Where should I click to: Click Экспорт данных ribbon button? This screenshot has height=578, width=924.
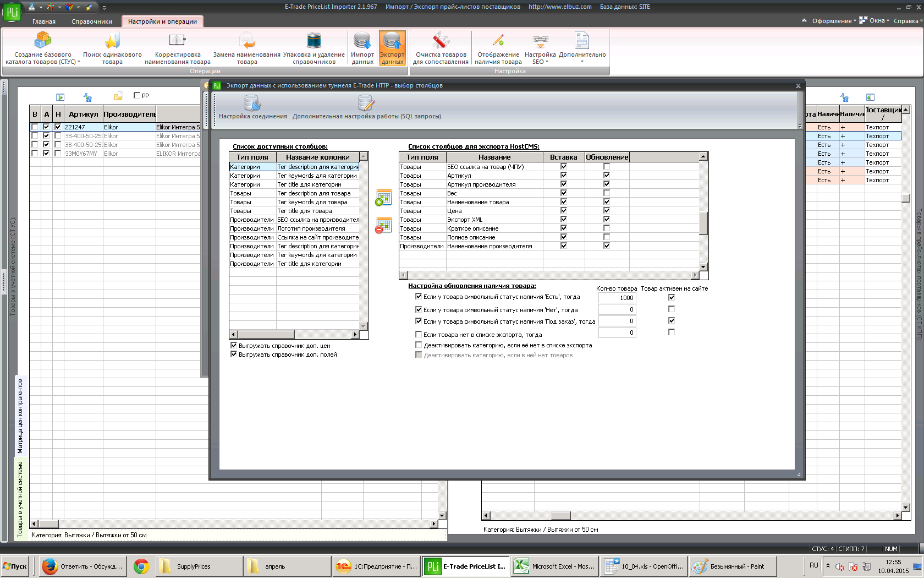[x=392, y=48]
